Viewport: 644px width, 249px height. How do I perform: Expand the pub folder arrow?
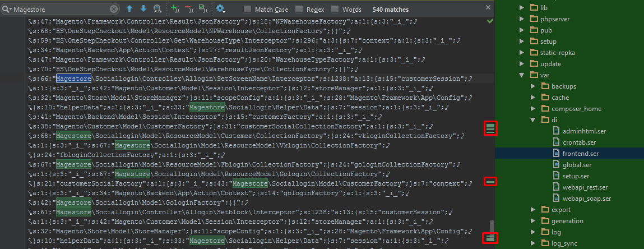pos(522,30)
